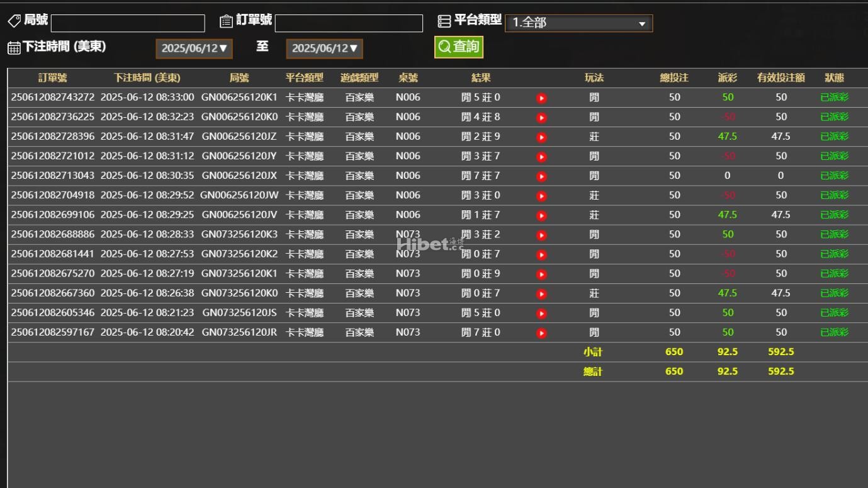Click play icon for round GN006256120JZ
The height and width of the screenshot is (488, 868).
[x=541, y=137]
